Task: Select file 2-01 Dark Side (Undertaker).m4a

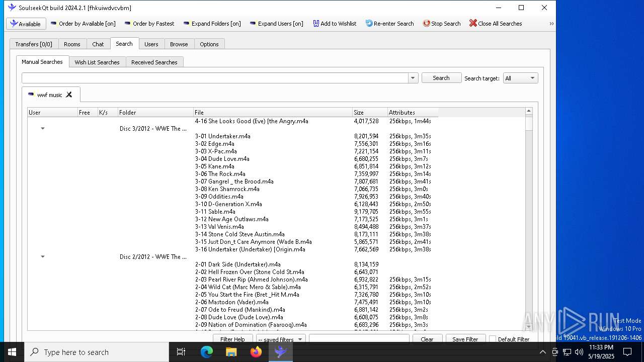Action: [238, 264]
